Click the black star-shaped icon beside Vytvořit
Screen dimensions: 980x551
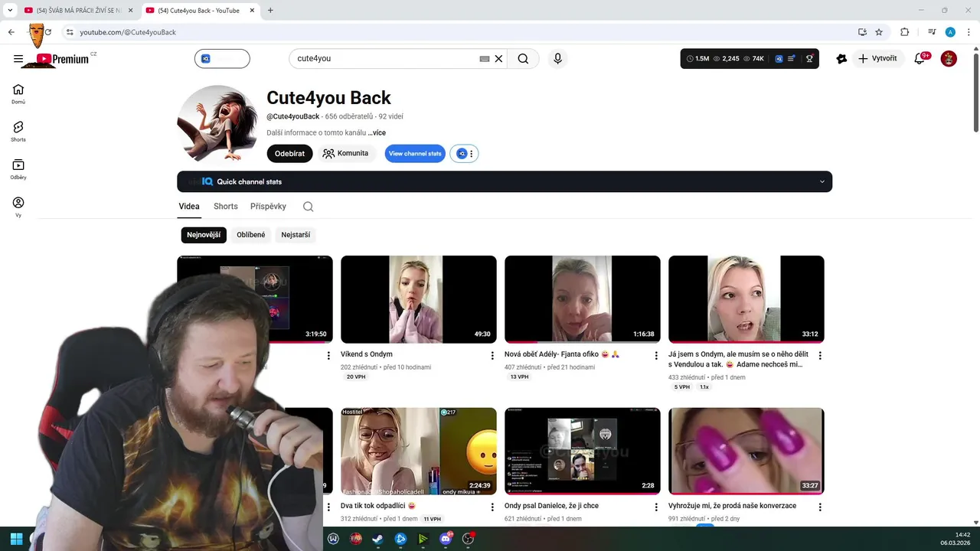click(x=841, y=59)
